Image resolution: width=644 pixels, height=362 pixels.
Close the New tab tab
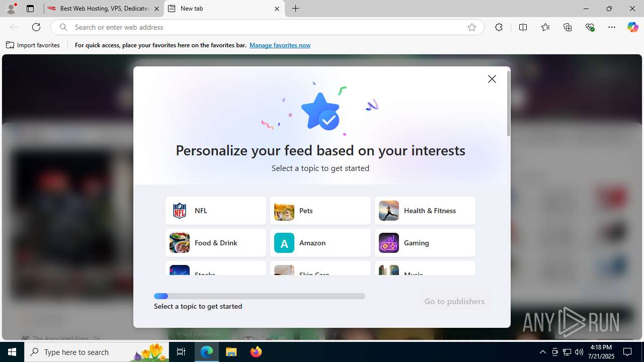[277, 9]
